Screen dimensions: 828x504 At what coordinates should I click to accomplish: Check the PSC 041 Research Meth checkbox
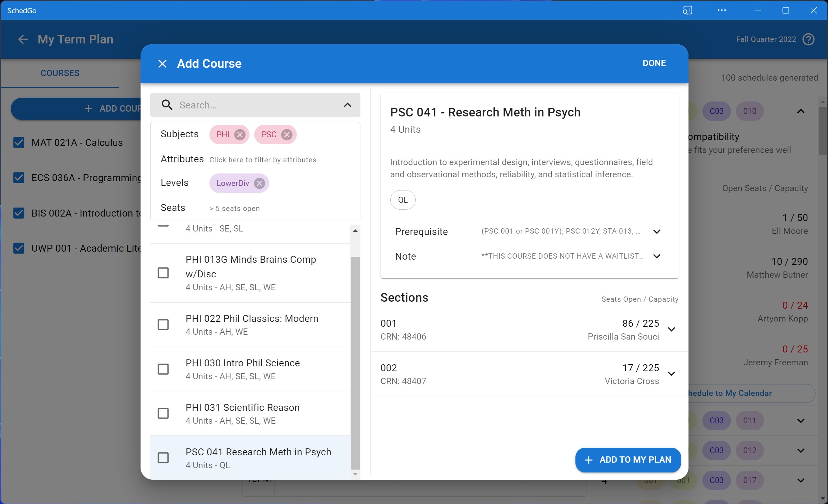(163, 458)
